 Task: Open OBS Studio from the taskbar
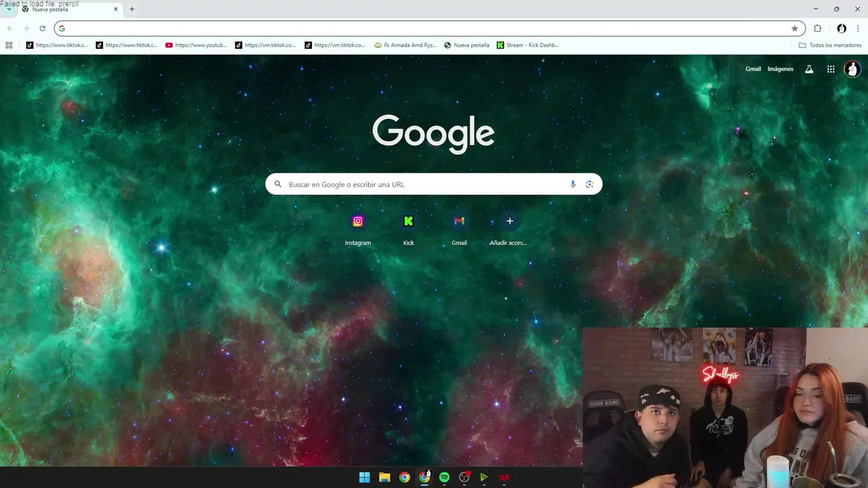pos(465,477)
